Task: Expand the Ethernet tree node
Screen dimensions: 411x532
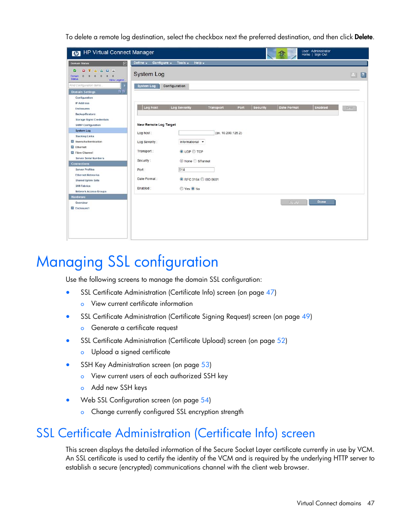Action: tap(72, 147)
